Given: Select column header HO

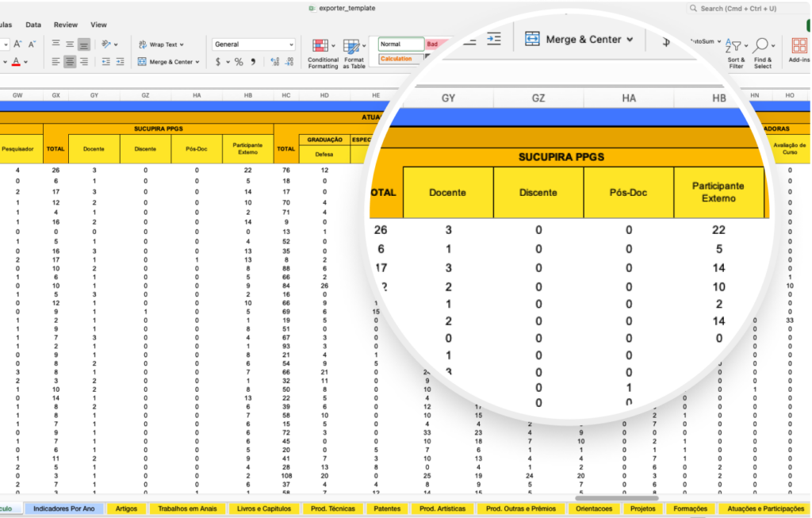Looking at the screenshot, I should (790, 95).
